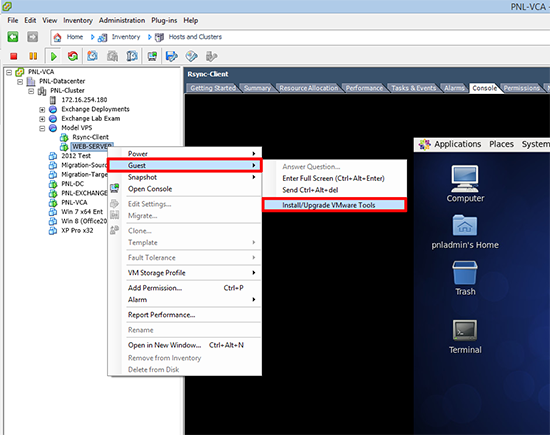Click the red Power Off stop icon
550x435 pixels.
click(14, 56)
